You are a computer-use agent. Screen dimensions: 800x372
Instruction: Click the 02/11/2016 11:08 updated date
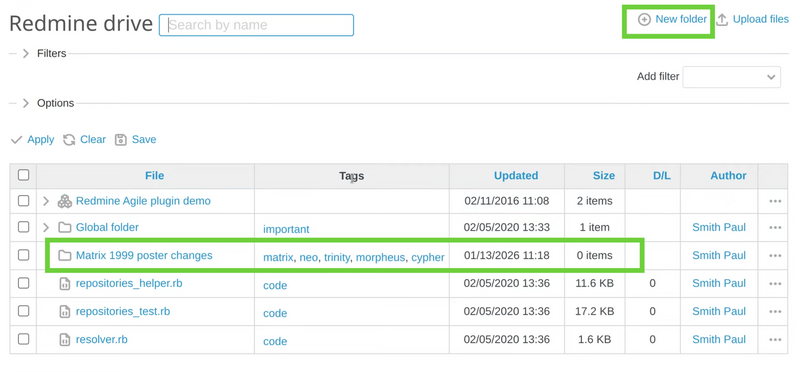click(507, 201)
